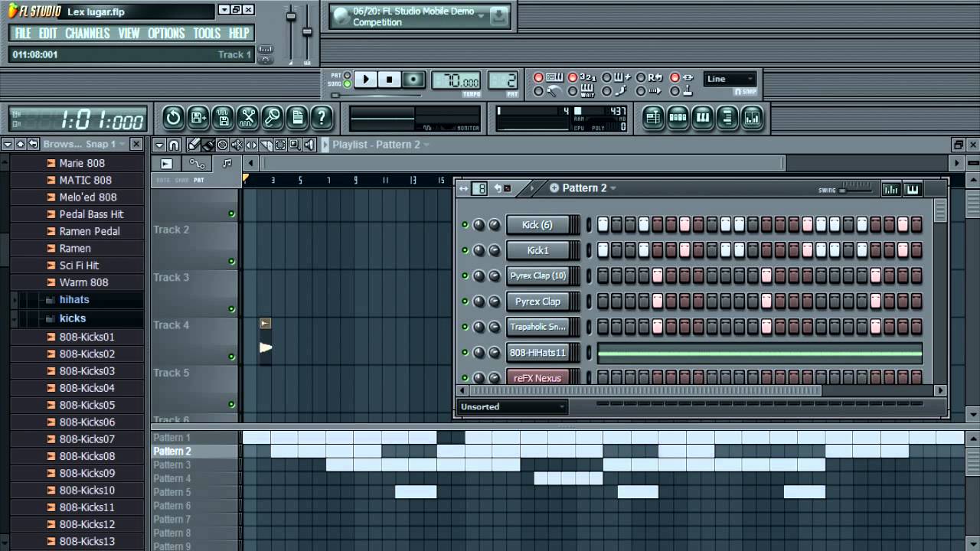The height and width of the screenshot is (551, 980).
Task: Toggle the loop recording switch
Action: [x=641, y=78]
